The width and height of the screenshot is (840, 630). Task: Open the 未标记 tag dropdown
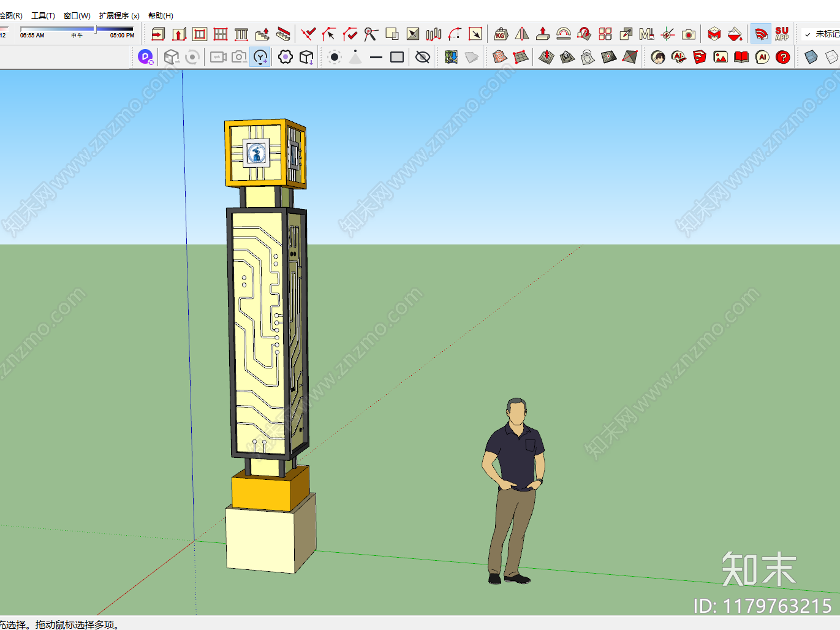(x=821, y=34)
